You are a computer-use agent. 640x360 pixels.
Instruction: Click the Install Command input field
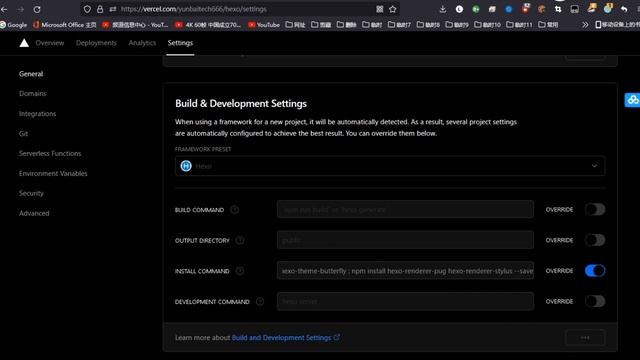pyautogui.click(x=405, y=271)
